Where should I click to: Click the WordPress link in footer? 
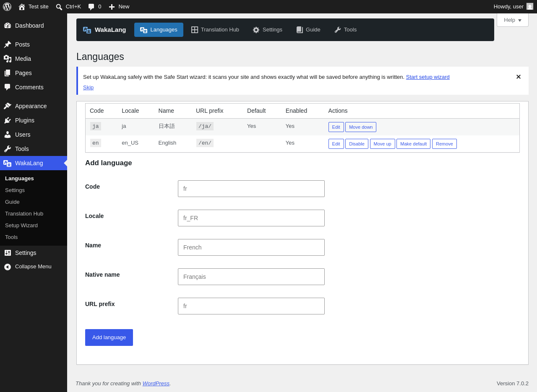[156, 383]
